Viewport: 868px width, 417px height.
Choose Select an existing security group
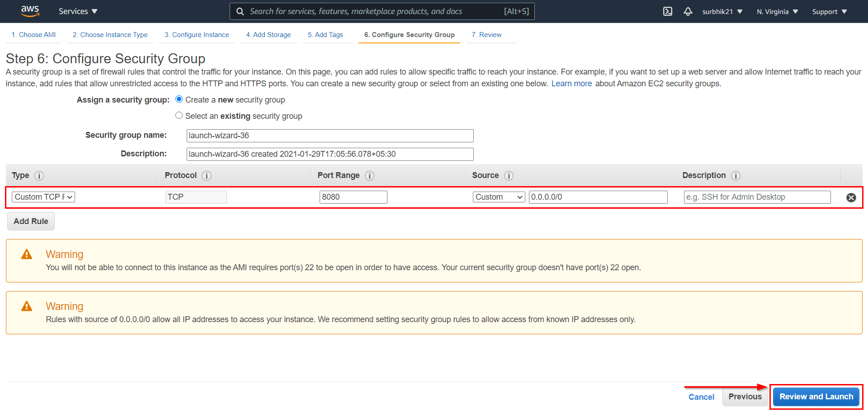point(179,115)
